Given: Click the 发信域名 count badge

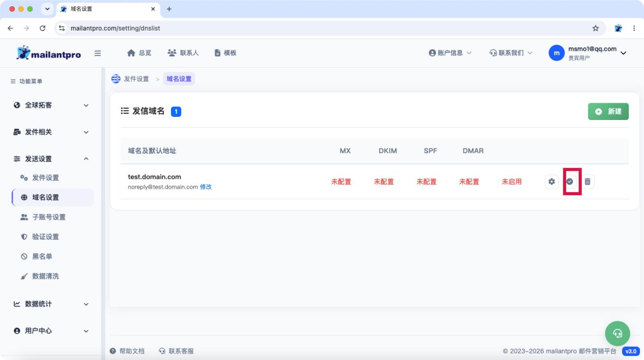Looking at the screenshot, I should pyautogui.click(x=176, y=111).
